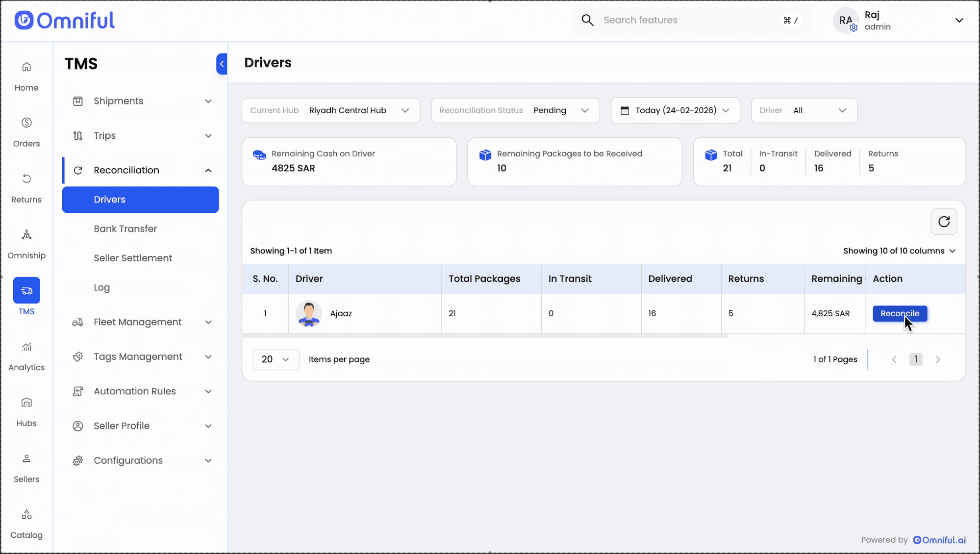Open the Today date range picker
The image size is (980, 554).
(675, 110)
